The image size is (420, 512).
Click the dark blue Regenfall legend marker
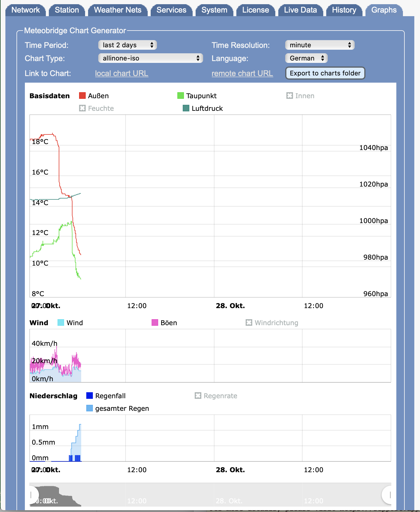point(90,396)
